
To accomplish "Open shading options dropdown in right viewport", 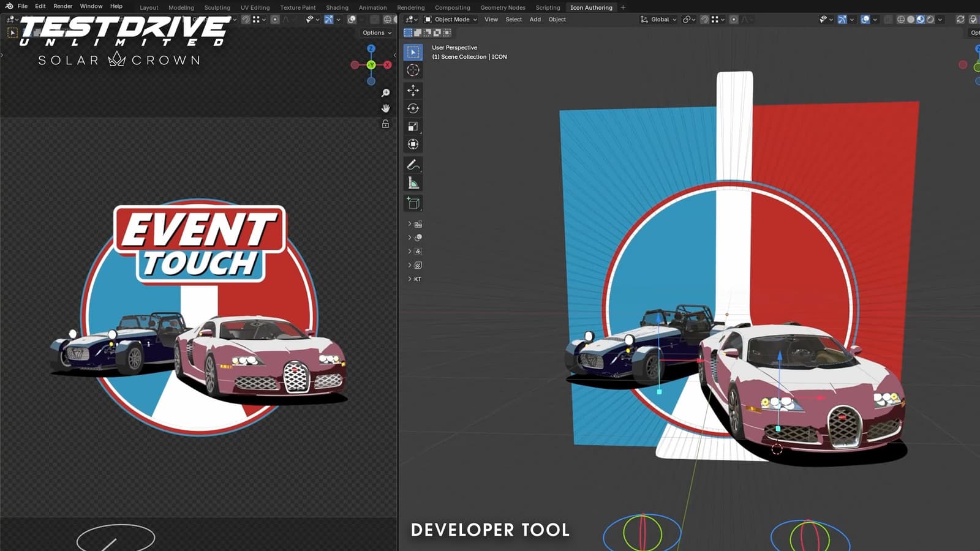I will (940, 20).
